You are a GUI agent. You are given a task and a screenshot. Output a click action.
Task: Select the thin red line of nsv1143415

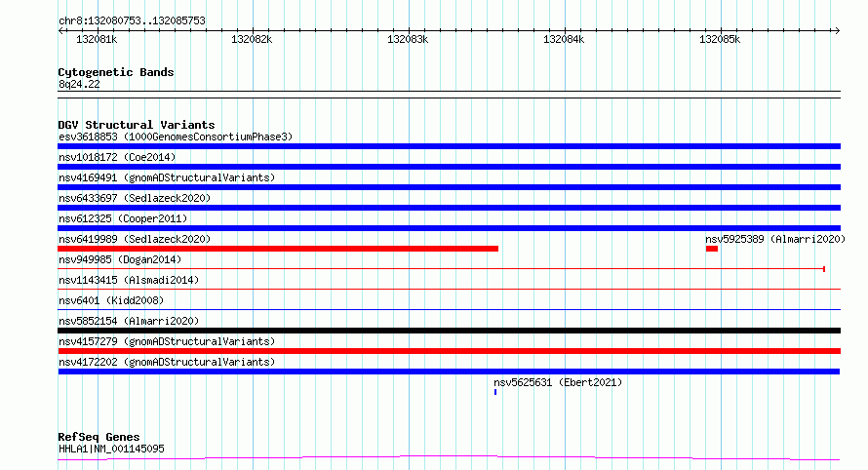coord(449,289)
